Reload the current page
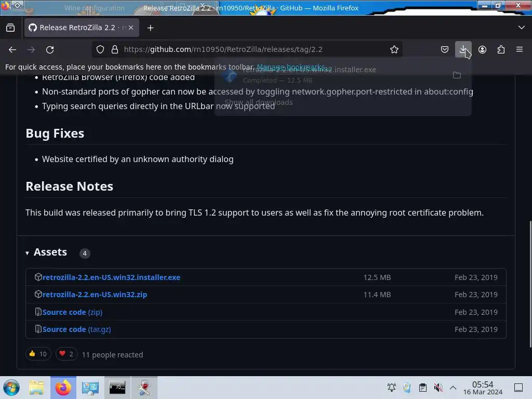This screenshot has height=399, width=532. 50,49
